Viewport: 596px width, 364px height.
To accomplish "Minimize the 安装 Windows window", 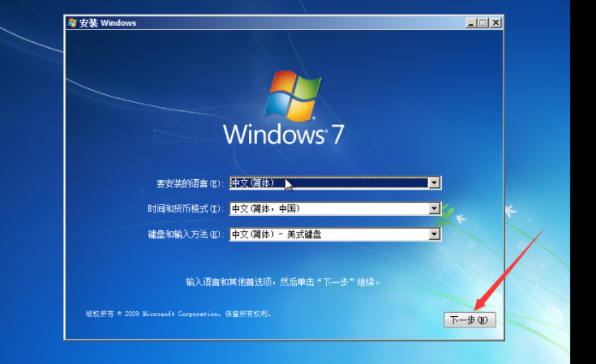I will [x=471, y=23].
